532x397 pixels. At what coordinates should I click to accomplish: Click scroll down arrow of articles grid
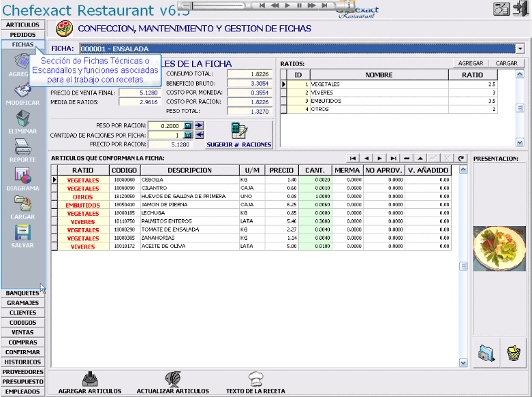(463, 363)
